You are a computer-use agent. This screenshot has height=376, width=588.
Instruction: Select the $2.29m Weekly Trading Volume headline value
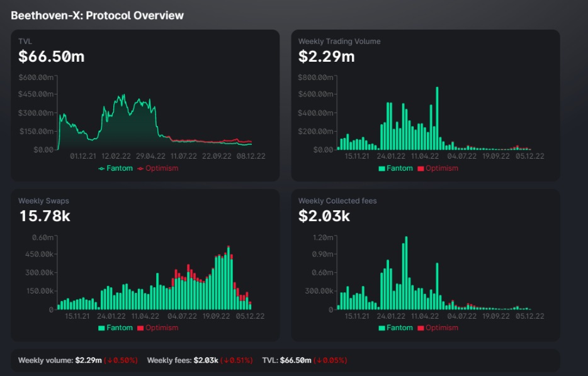[326, 57]
